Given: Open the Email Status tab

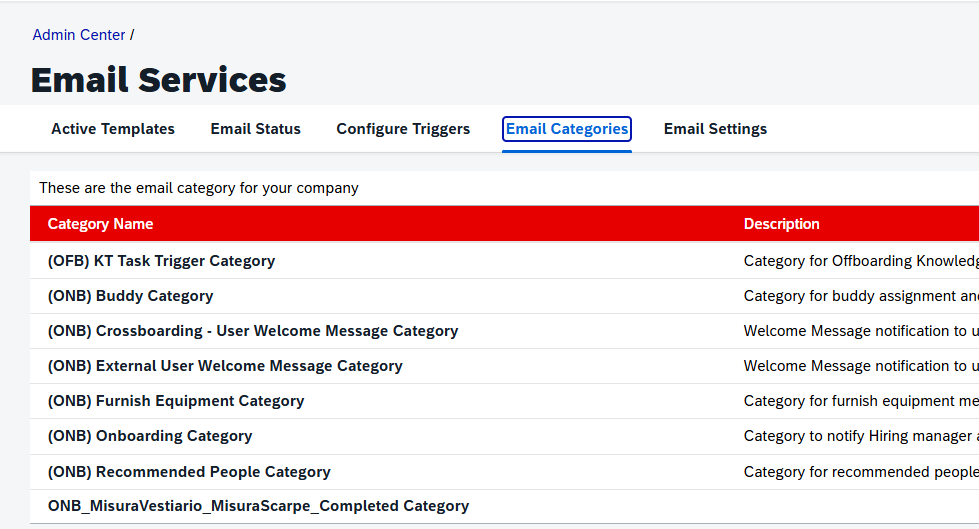Looking at the screenshot, I should (x=255, y=129).
